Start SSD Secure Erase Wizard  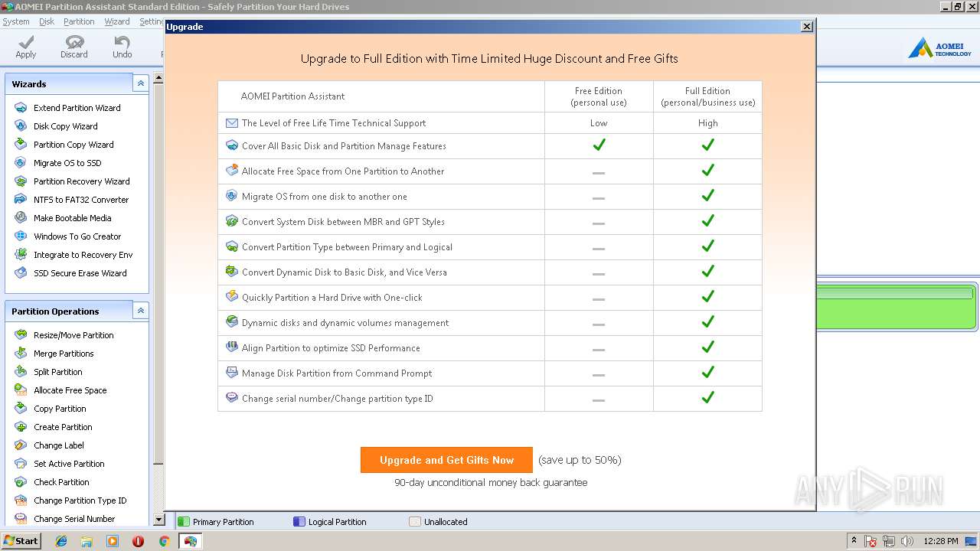coord(80,273)
